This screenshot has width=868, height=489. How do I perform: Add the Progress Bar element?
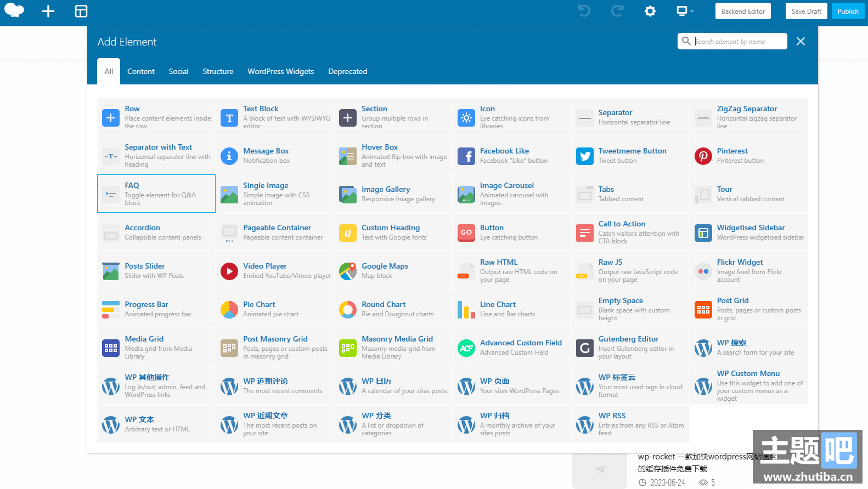[156, 309]
